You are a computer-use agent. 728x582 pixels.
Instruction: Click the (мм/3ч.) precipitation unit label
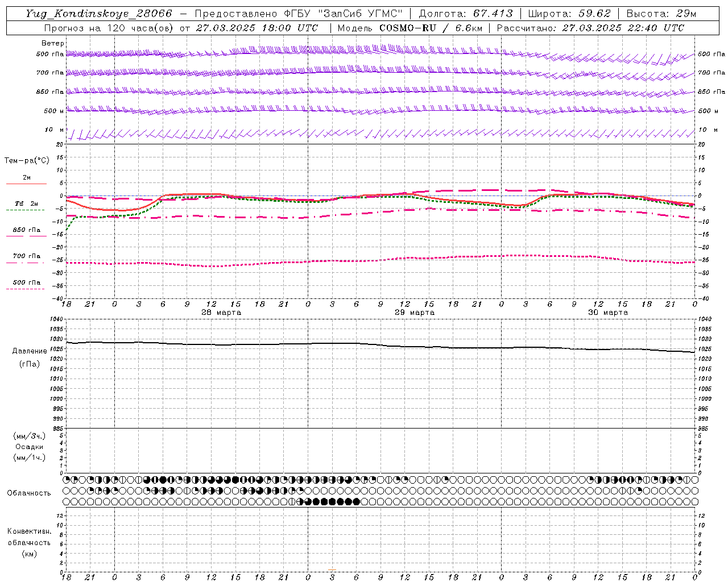29,436
